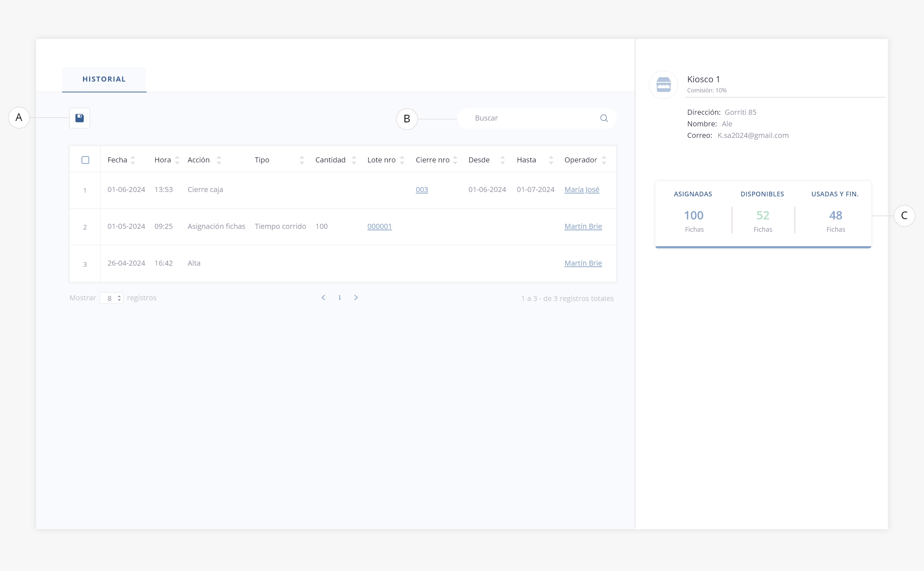Image resolution: width=924 pixels, height=571 pixels.
Task: Open operator María José link
Action: (581, 189)
